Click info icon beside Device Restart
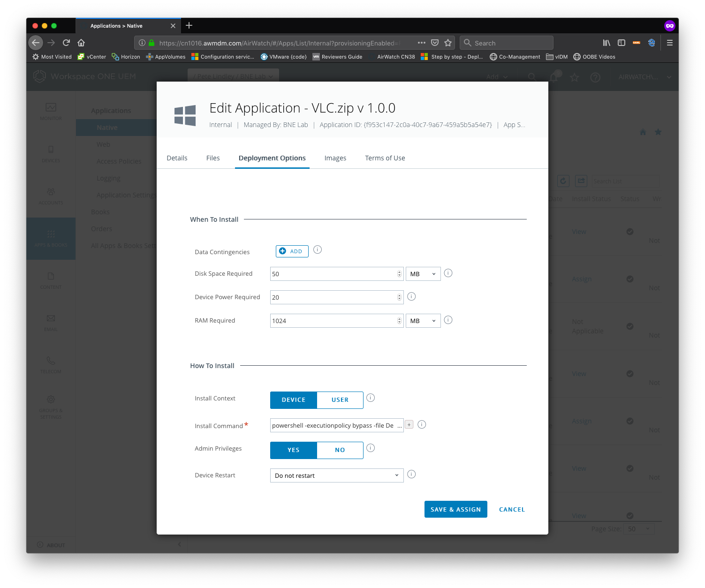 [x=411, y=474]
